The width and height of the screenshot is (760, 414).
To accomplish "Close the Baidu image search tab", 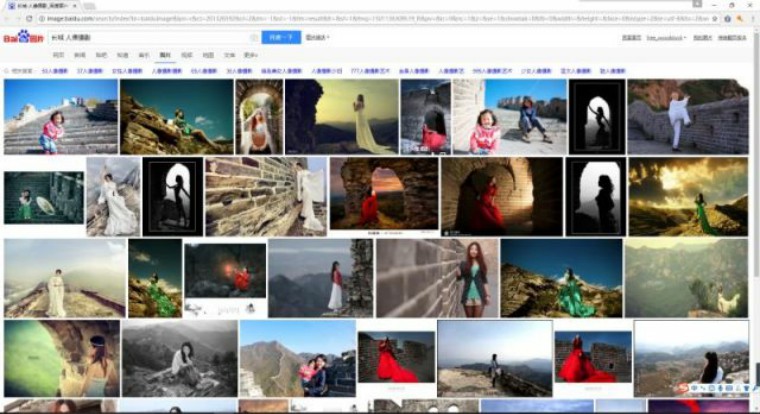I will [x=75, y=5].
